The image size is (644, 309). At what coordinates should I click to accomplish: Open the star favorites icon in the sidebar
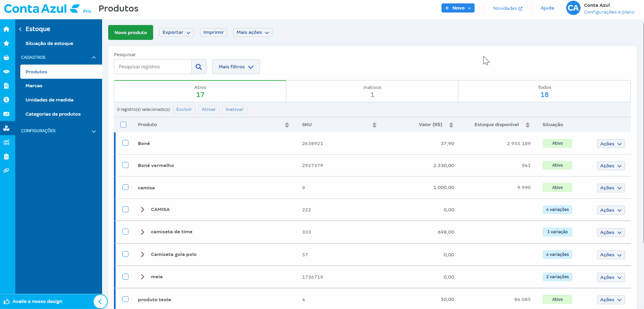[x=6, y=43]
